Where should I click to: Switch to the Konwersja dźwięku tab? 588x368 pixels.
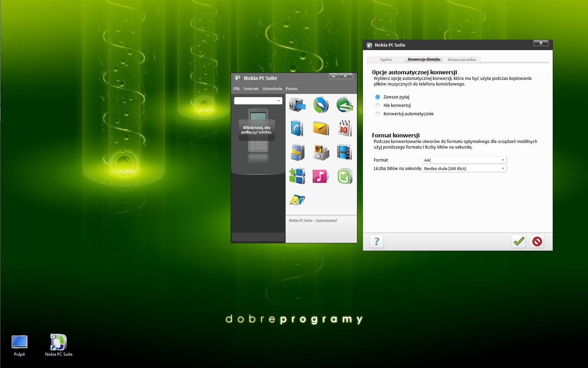pyautogui.click(x=424, y=59)
